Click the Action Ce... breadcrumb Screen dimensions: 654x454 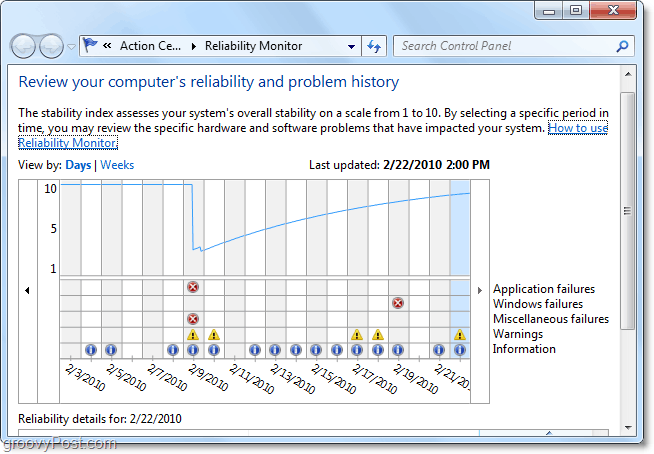tap(151, 46)
